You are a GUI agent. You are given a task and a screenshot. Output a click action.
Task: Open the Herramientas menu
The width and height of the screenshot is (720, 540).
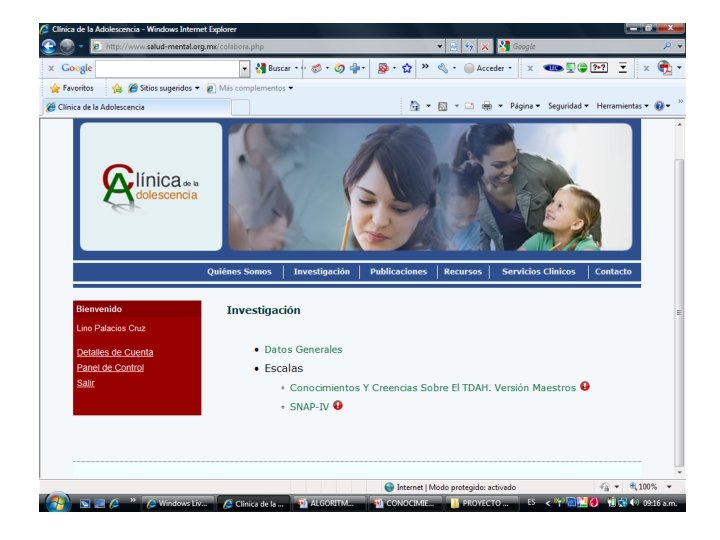click(622, 106)
